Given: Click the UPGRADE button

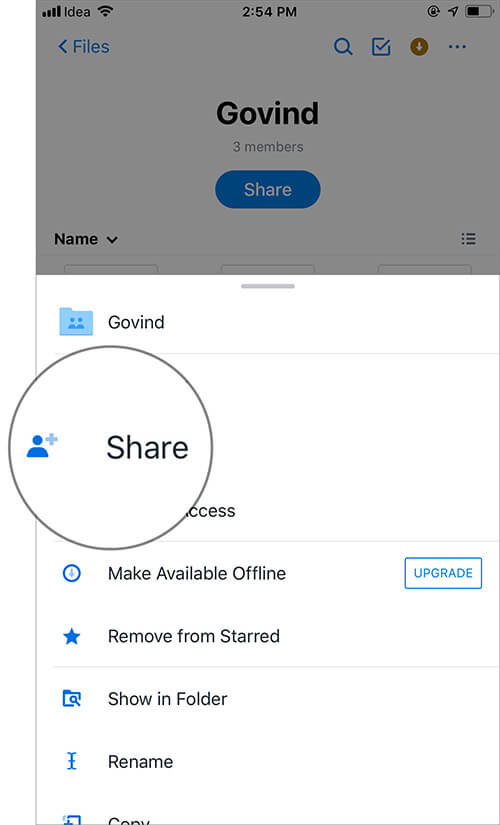Looking at the screenshot, I should coord(443,573).
